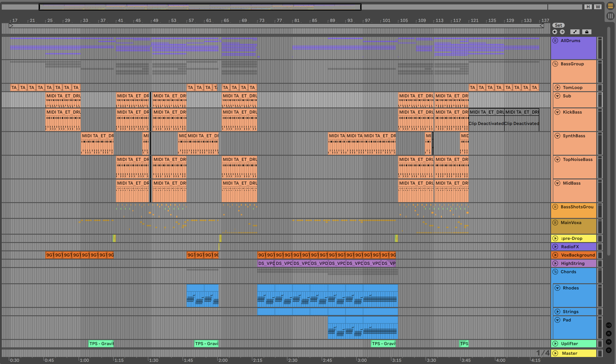
Task: Jump to next locator with the right arrow
Action: [x=562, y=32]
